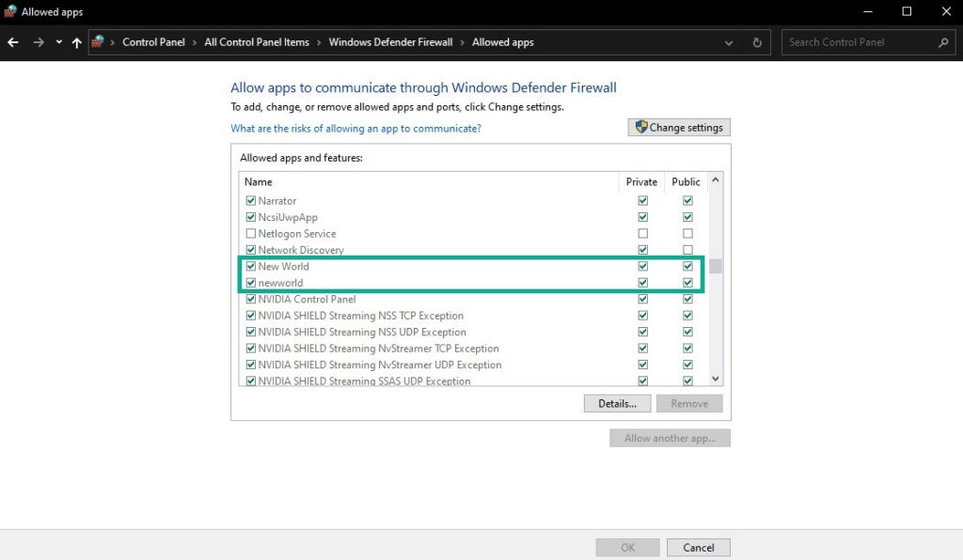Viewport: 963px width, 560px height.
Task: Select the Network Discovery row text
Action: [x=301, y=250]
